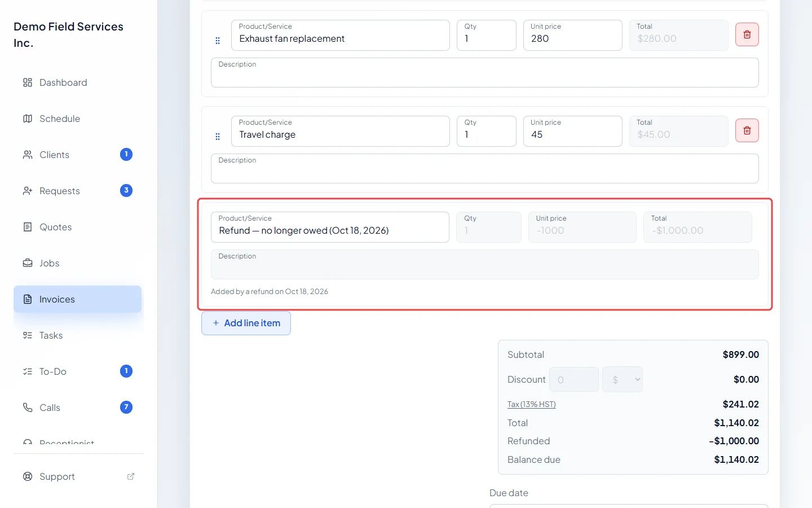Go to Clients section
The image size is (812, 508).
77,155
